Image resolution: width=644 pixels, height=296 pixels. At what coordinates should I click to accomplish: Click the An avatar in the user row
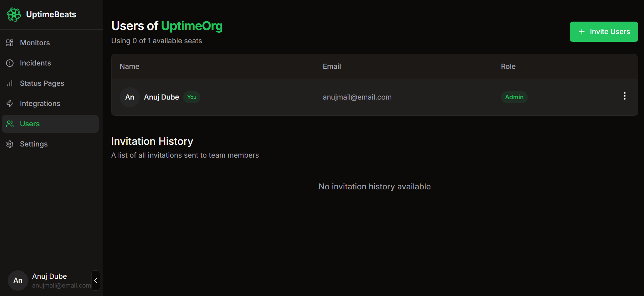(x=130, y=97)
